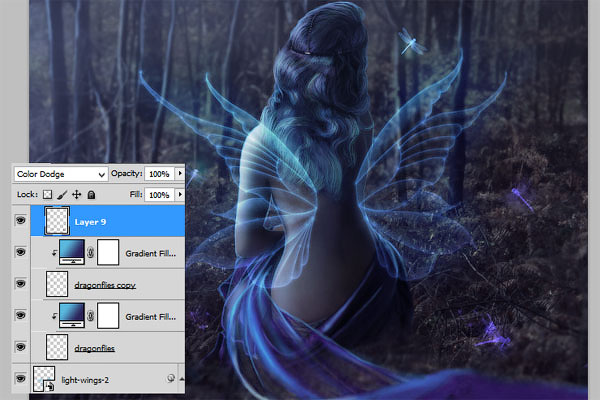Click the Fill value field

[x=159, y=195]
